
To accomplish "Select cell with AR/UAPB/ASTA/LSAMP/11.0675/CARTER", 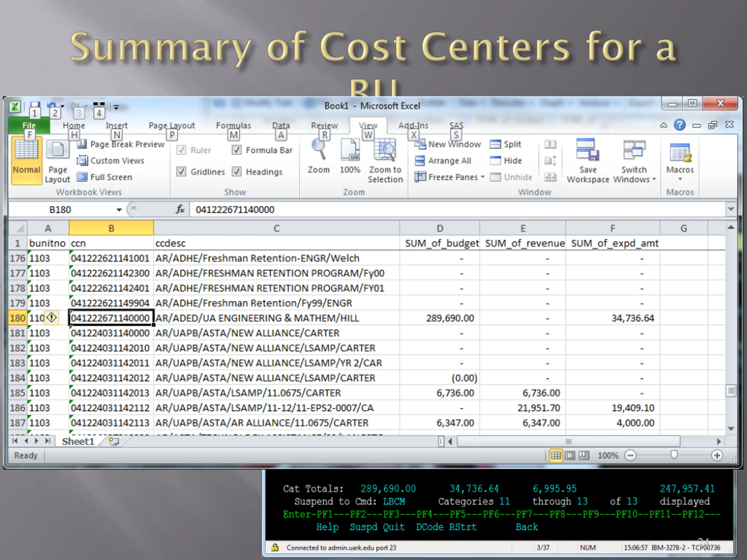I will [x=276, y=393].
